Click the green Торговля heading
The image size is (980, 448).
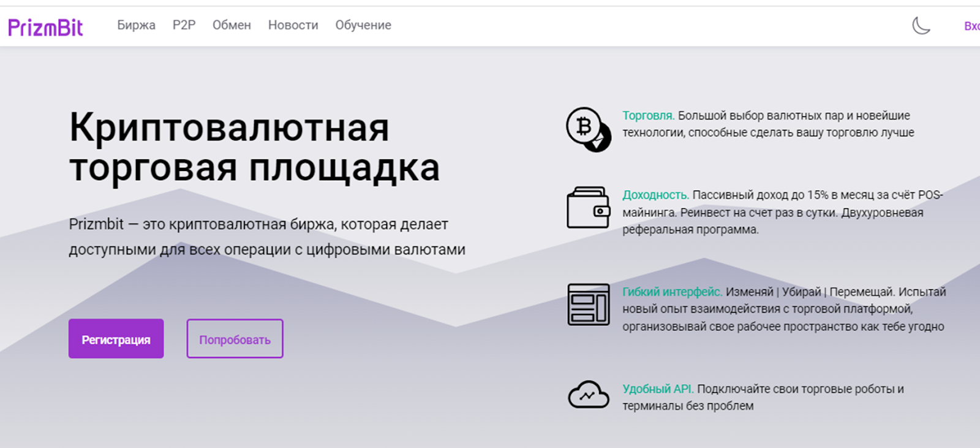pyautogui.click(x=648, y=116)
